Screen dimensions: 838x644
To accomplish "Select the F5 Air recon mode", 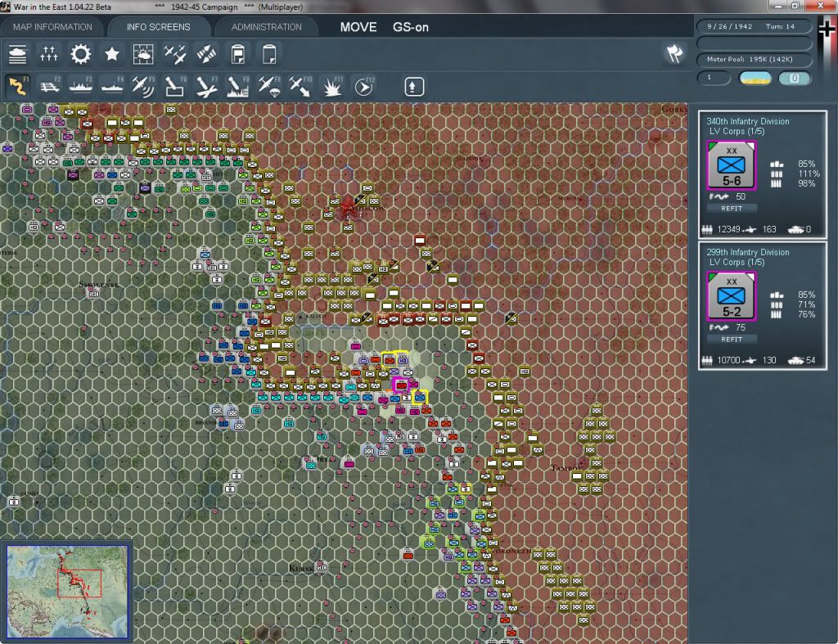I will click(x=143, y=86).
